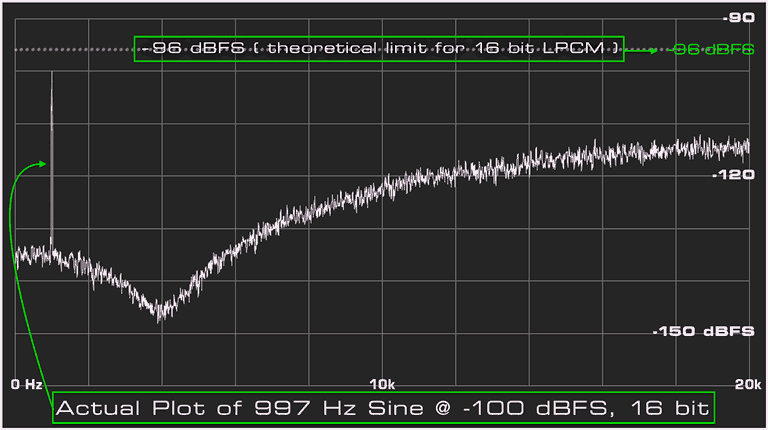Select the 10k frequency axis label

(382, 384)
